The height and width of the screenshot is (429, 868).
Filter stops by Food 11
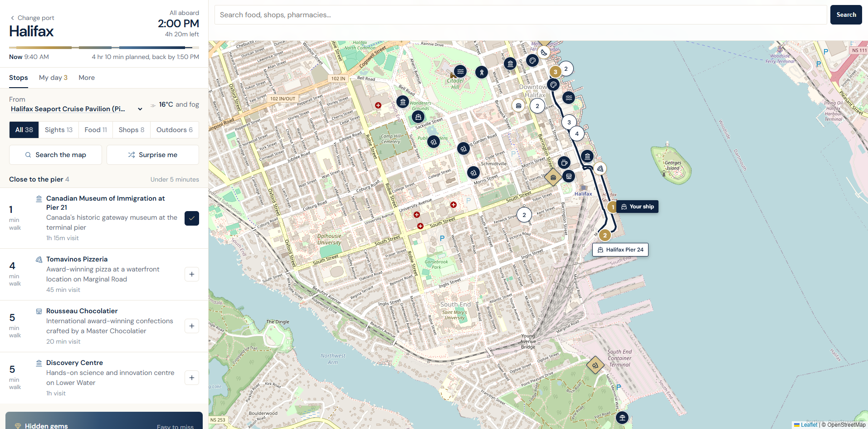pyautogui.click(x=96, y=130)
